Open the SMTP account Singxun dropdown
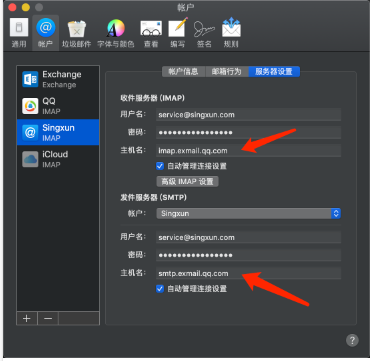Viewport: 376px width, 361px height. point(248,213)
